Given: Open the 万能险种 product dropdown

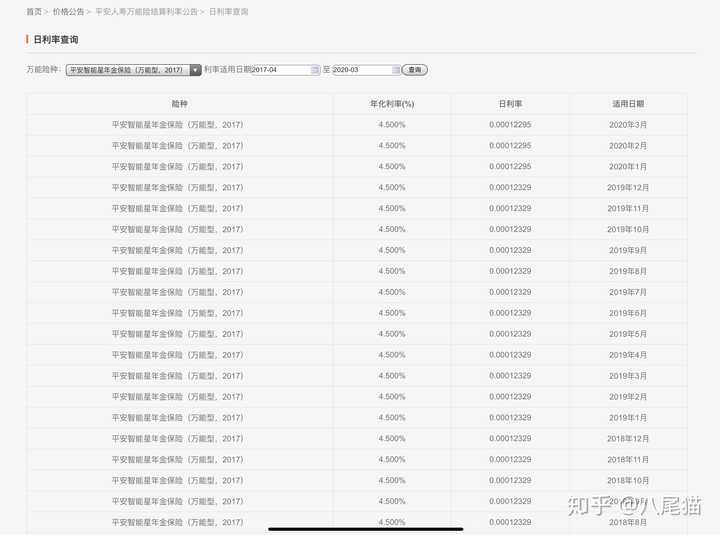Looking at the screenshot, I should click(x=134, y=70).
